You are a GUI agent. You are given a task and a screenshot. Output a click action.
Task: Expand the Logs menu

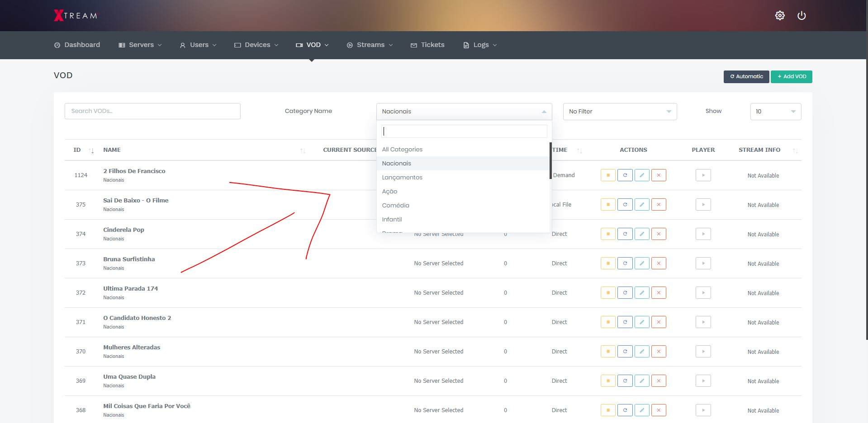(x=480, y=45)
